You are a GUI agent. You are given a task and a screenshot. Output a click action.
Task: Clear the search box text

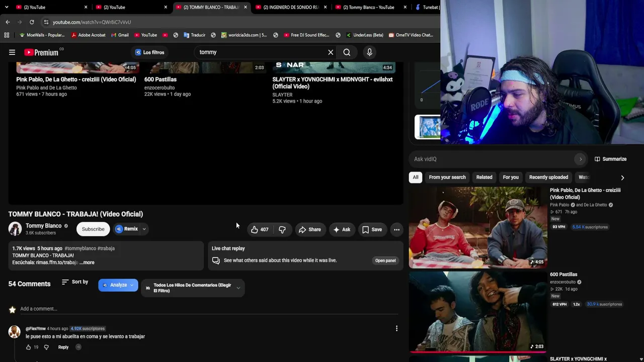pos(331,52)
